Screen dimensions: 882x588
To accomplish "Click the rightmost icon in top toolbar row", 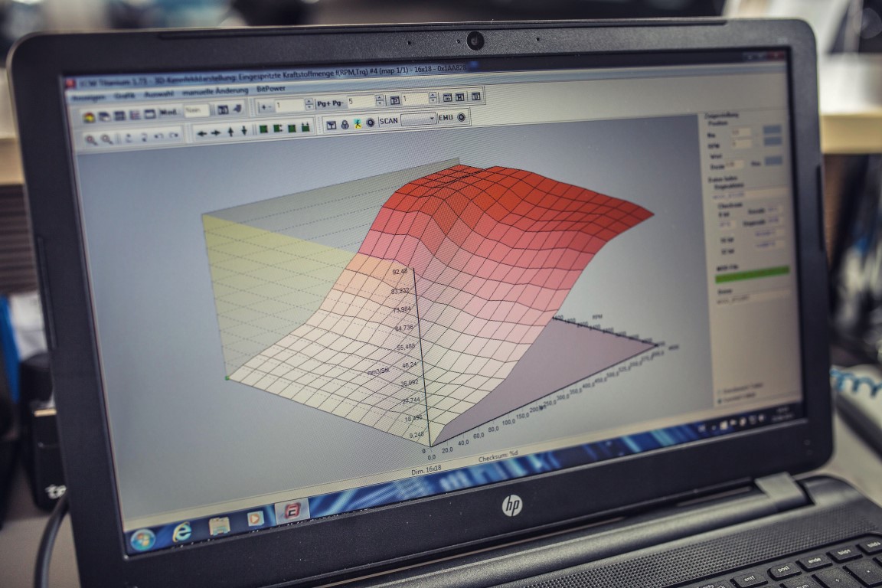I will click(476, 96).
